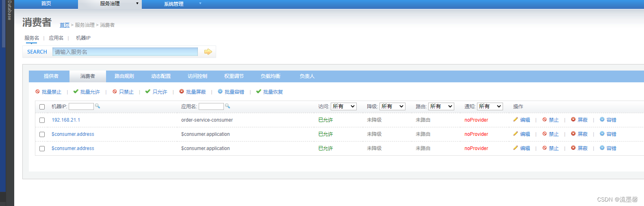Select the 消费者 tab
This screenshot has height=206, width=644.
click(88, 76)
